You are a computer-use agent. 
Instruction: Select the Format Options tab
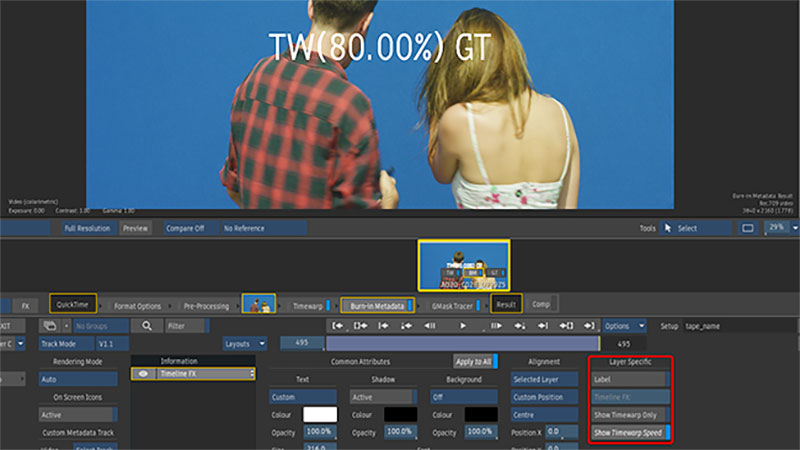137,306
